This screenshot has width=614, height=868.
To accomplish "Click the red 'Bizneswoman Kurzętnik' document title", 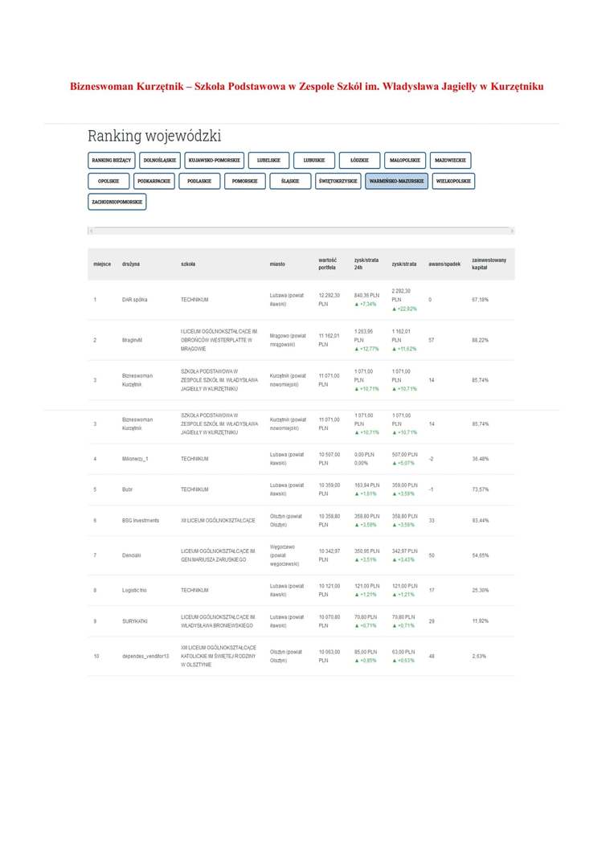I will coord(307,86).
